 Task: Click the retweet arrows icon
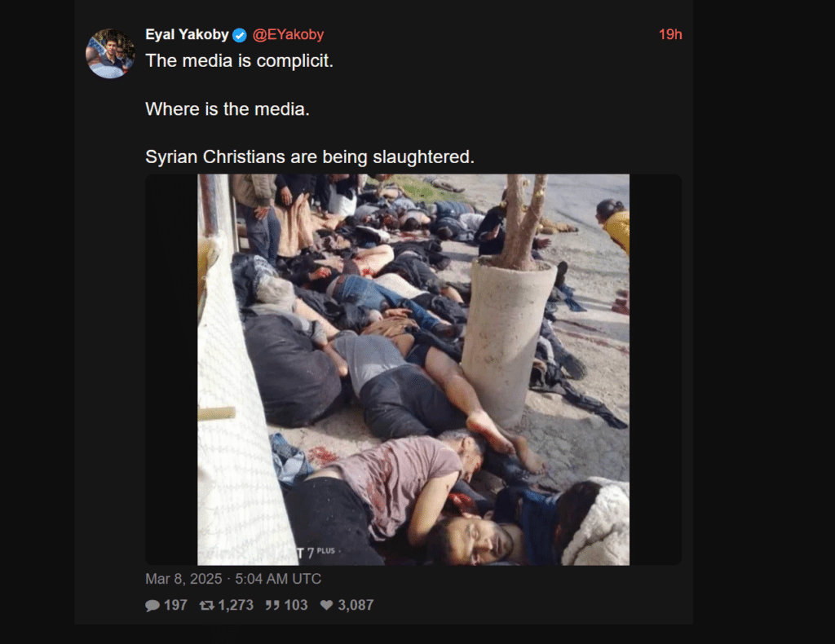tap(206, 605)
